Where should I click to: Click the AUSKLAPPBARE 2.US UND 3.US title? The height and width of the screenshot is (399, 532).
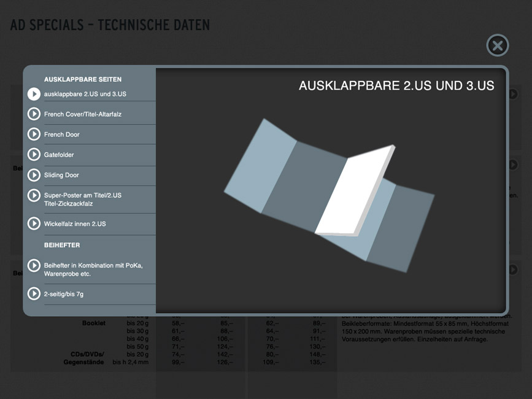(x=396, y=85)
